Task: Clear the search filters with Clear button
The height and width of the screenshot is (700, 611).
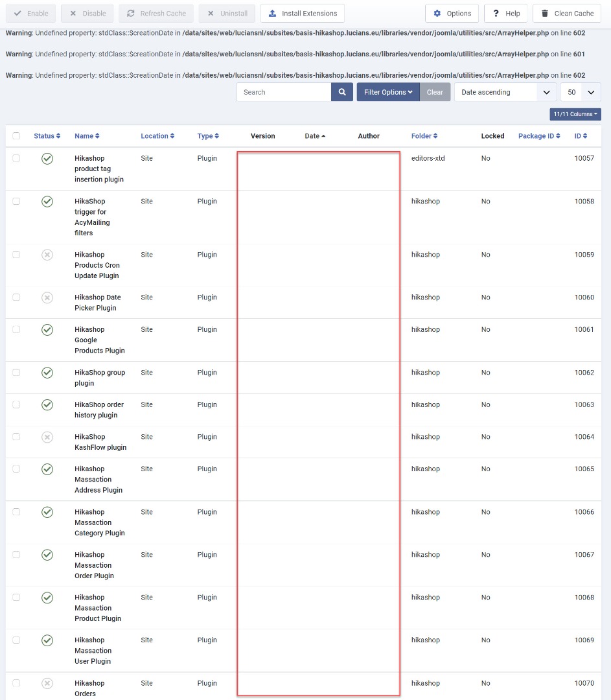Action: (435, 92)
